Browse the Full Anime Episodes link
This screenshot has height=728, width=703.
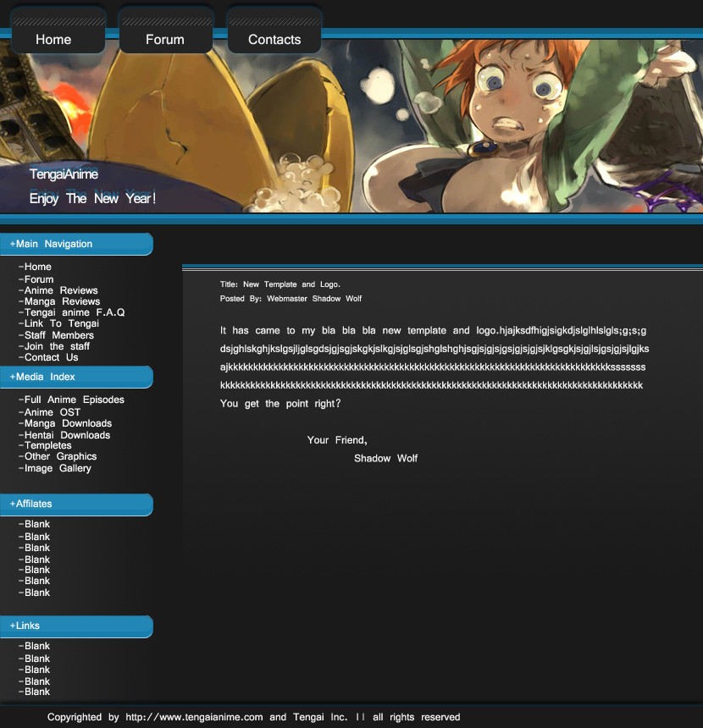pos(71,400)
